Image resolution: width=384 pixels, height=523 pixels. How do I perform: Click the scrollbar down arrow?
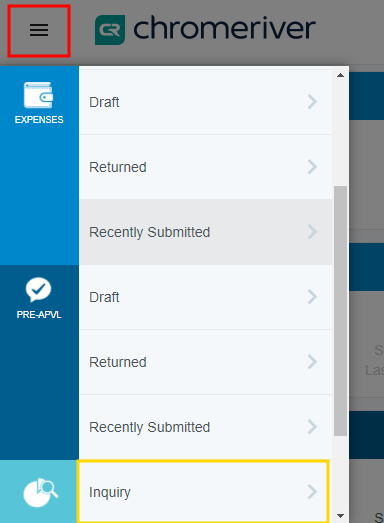340,516
